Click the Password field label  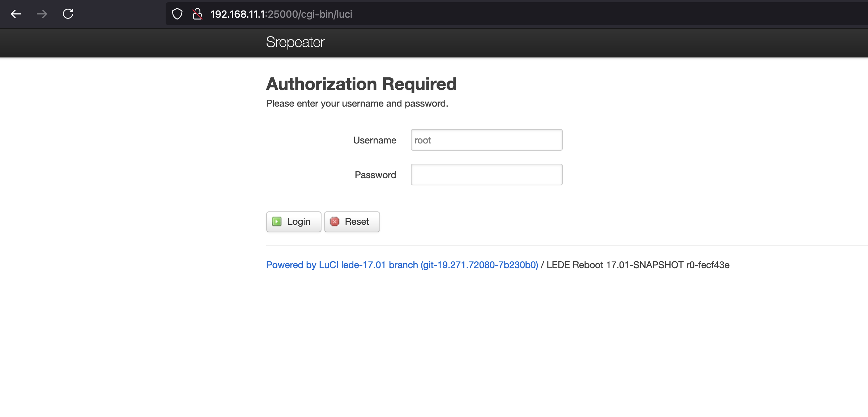pos(375,175)
